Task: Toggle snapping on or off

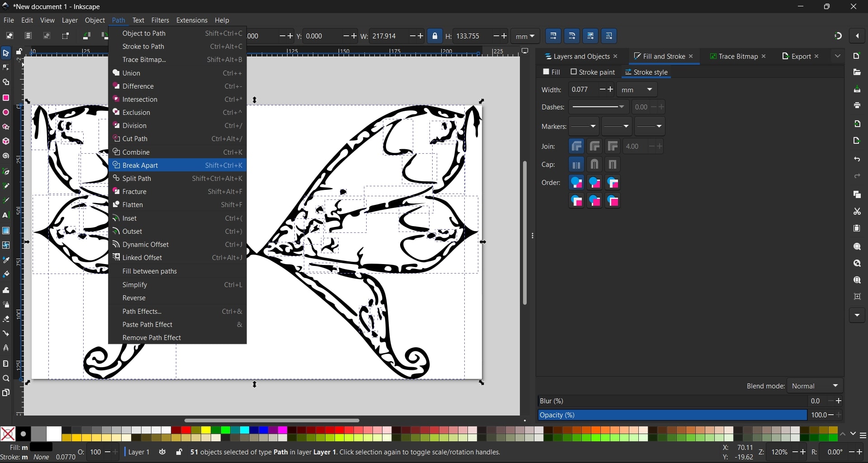Action: click(x=838, y=36)
